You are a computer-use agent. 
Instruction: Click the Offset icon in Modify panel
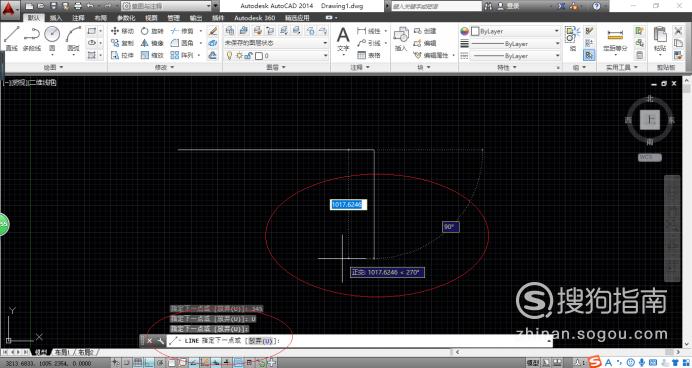click(x=213, y=55)
